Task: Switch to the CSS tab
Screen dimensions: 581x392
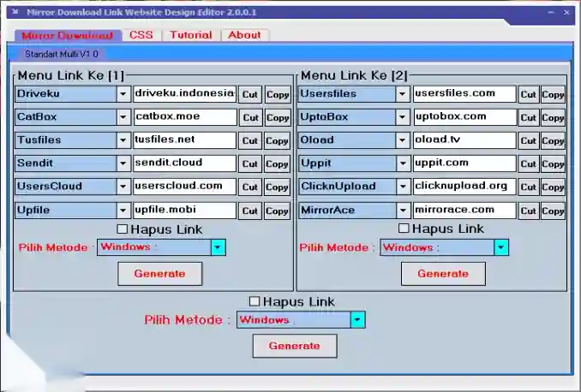Action: coord(141,35)
